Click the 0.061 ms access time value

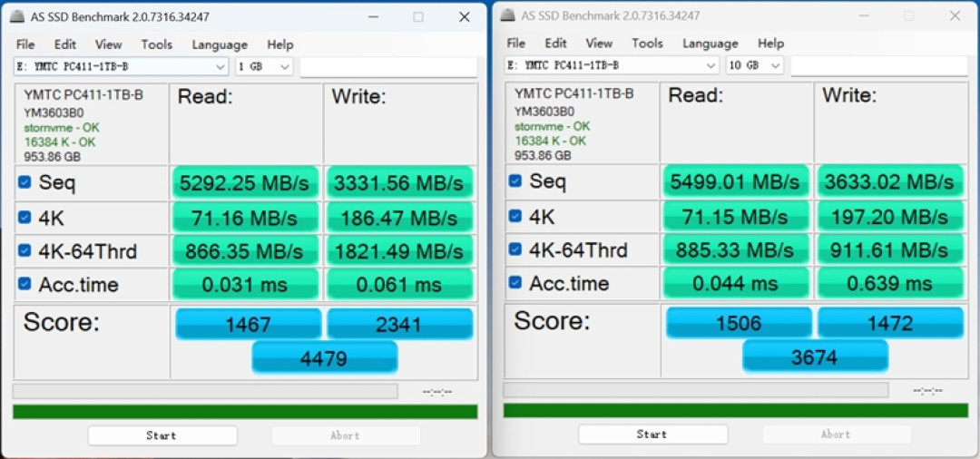(x=398, y=285)
